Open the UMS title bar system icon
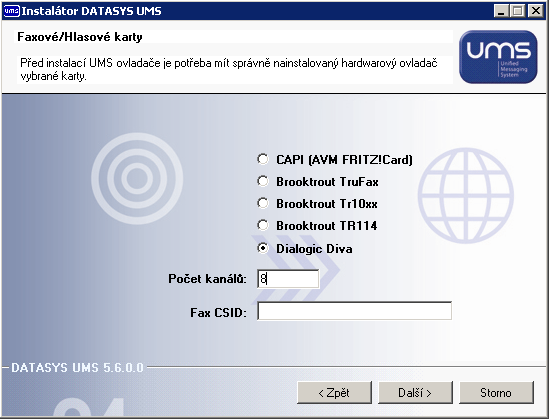The height and width of the screenshot is (419, 549). coord(11,11)
